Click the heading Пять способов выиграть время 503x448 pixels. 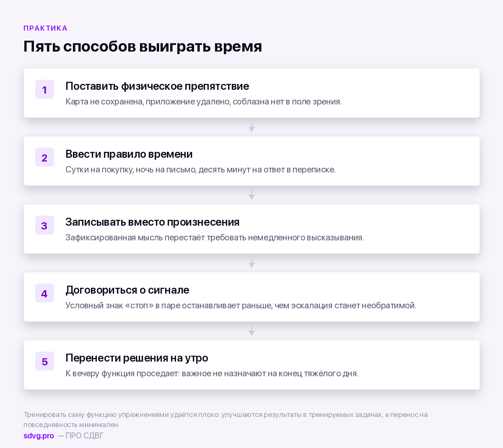coord(143,46)
